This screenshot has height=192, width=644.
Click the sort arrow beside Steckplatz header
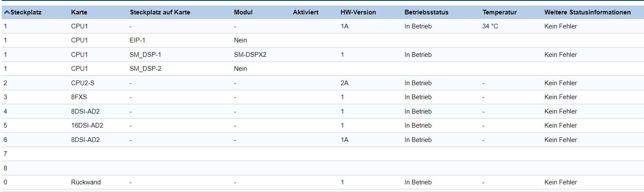coord(6,13)
